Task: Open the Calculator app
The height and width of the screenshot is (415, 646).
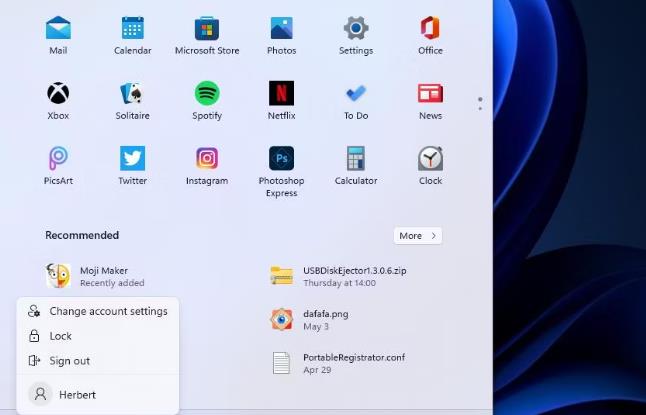Action: pos(356,166)
